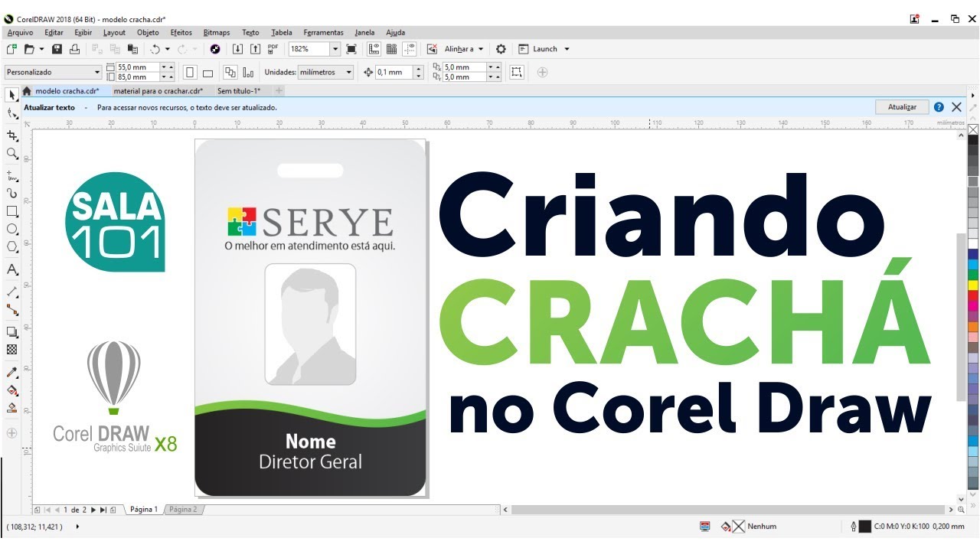The height and width of the screenshot is (551, 980).
Task: Open the zoom level 182% dropdown
Action: click(335, 49)
